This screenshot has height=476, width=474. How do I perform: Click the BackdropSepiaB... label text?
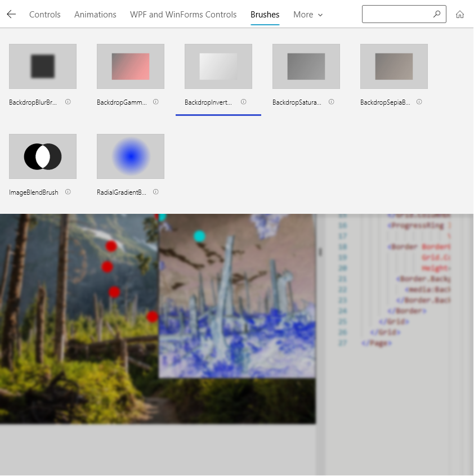coord(385,102)
